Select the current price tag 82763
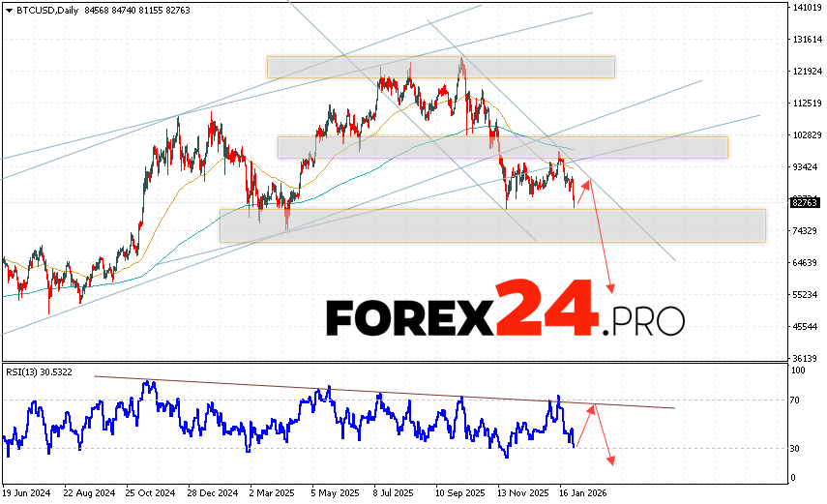Screen dimensions: 827x504 pyautogui.click(x=805, y=203)
